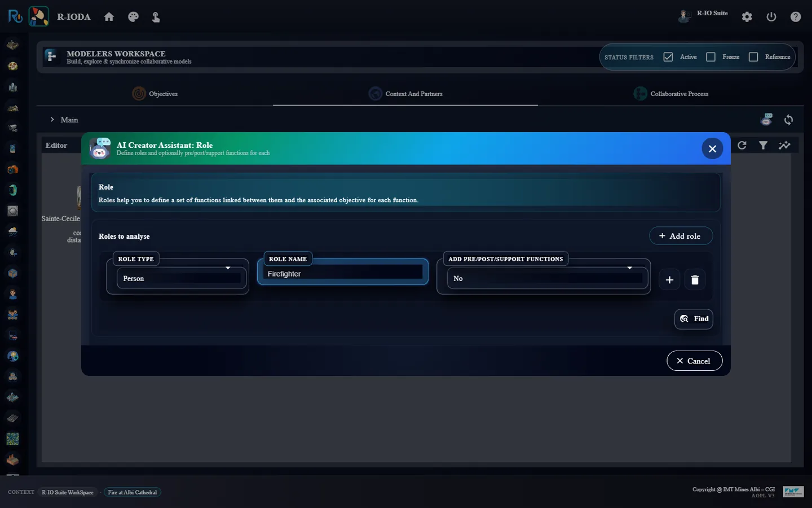Image resolution: width=812 pixels, height=508 pixels.
Task: Select the weather cloud icon in sidebar
Action: click(12, 231)
